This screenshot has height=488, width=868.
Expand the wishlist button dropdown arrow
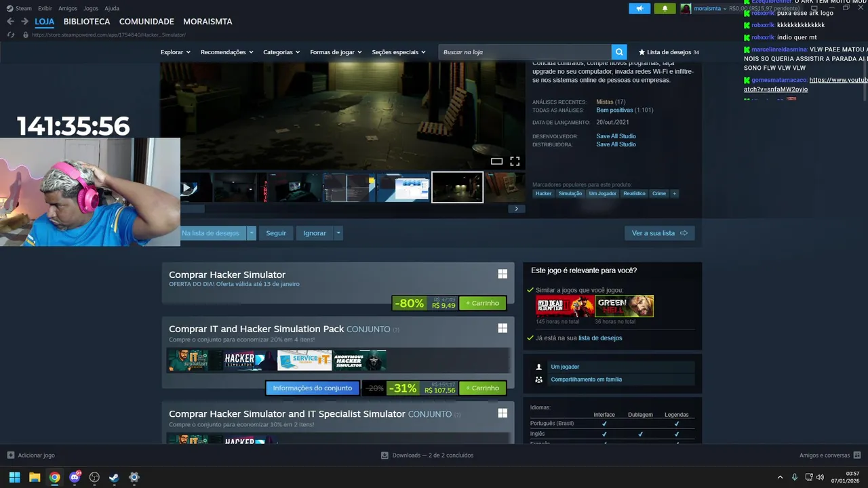coord(252,233)
